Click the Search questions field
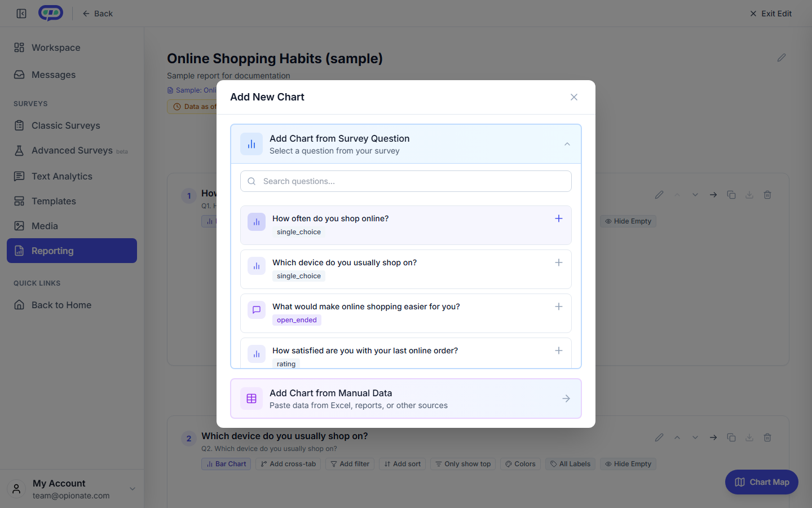 click(x=406, y=181)
